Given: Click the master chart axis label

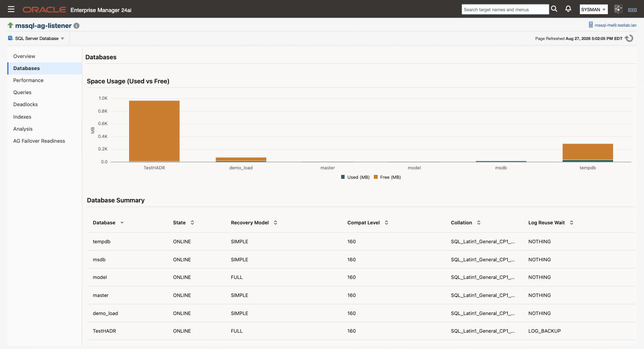Looking at the screenshot, I should [327, 168].
